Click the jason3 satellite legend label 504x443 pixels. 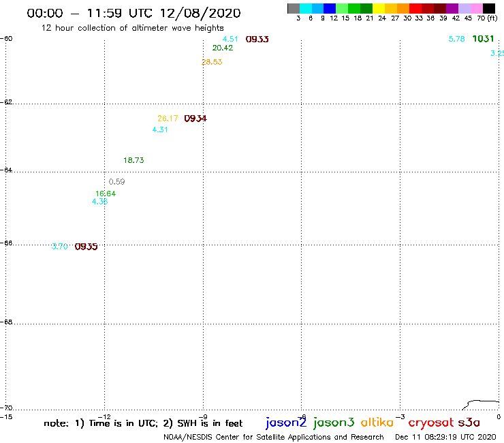click(x=334, y=423)
